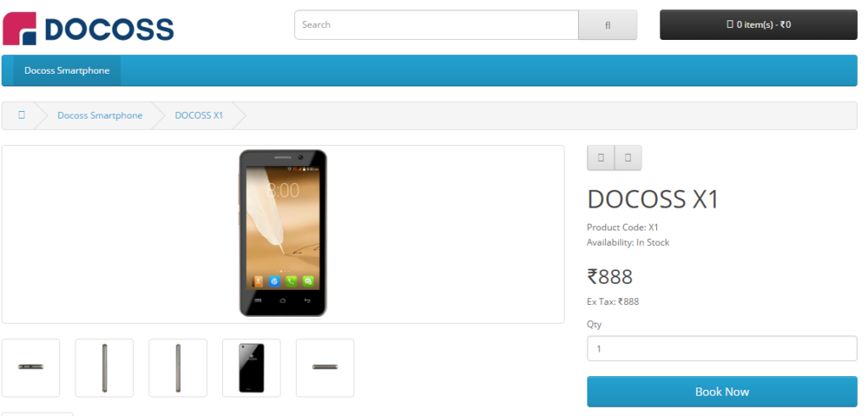The width and height of the screenshot is (868, 416).
Task: Click the Qty quantity field
Action: tap(722, 348)
